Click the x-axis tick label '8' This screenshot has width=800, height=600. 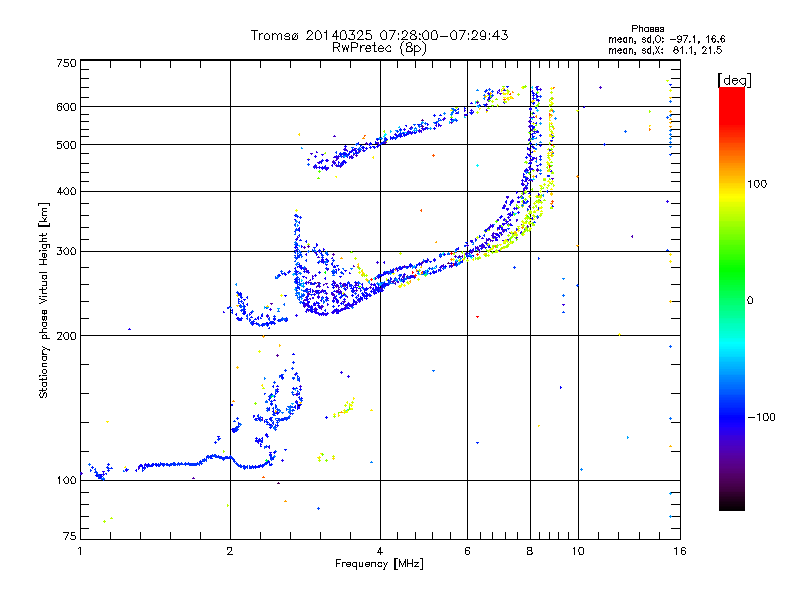[x=530, y=551]
